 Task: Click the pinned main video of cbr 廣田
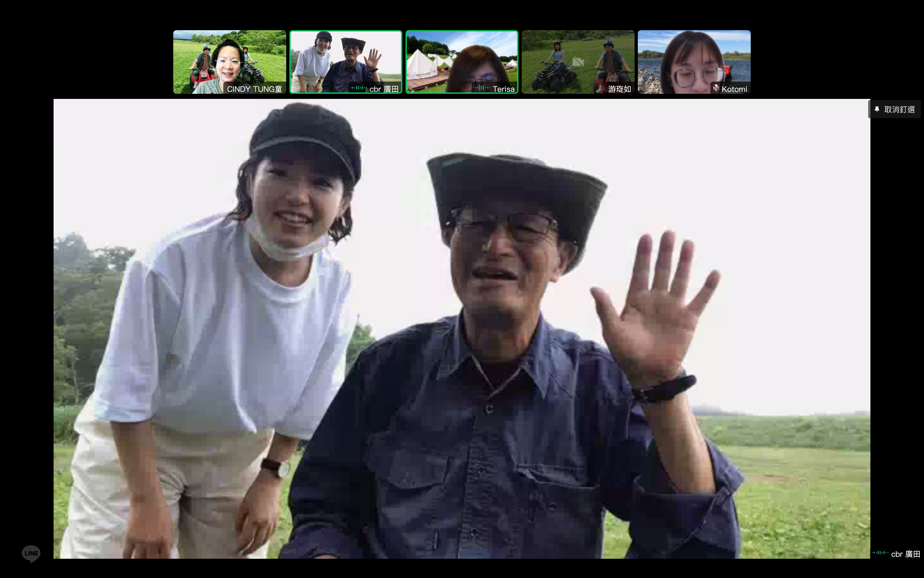[x=462, y=329]
